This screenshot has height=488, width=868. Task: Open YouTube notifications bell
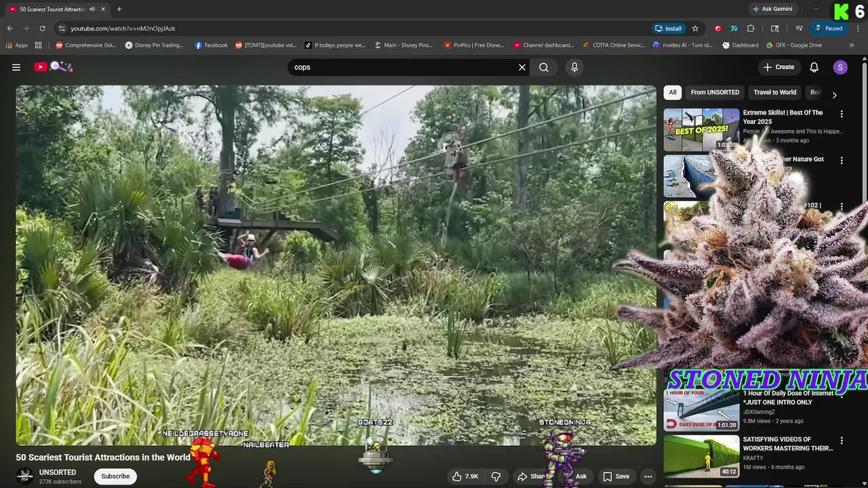[x=814, y=67]
